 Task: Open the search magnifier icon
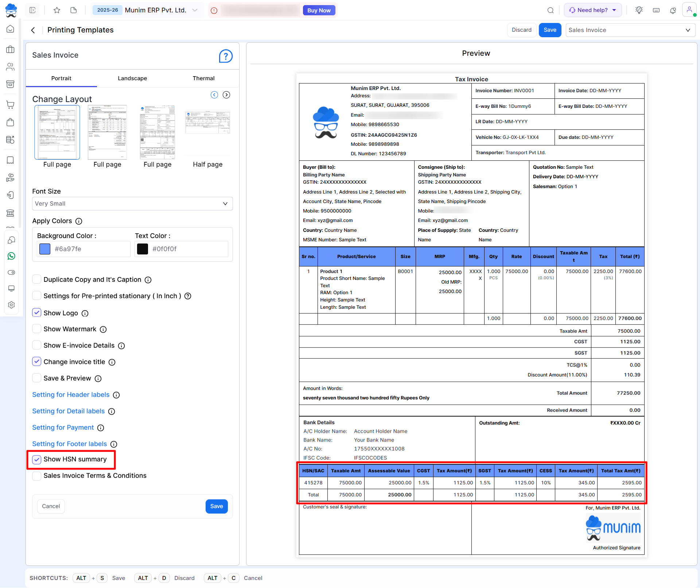pyautogui.click(x=550, y=10)
